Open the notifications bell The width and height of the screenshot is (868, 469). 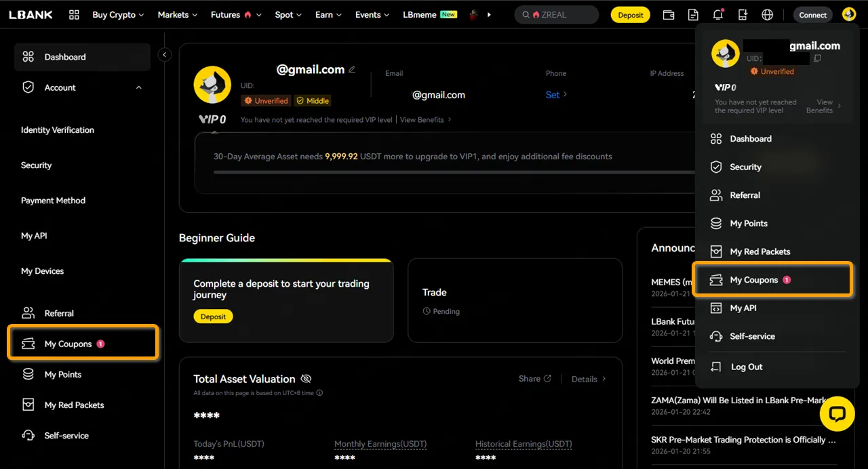[717, 15]
